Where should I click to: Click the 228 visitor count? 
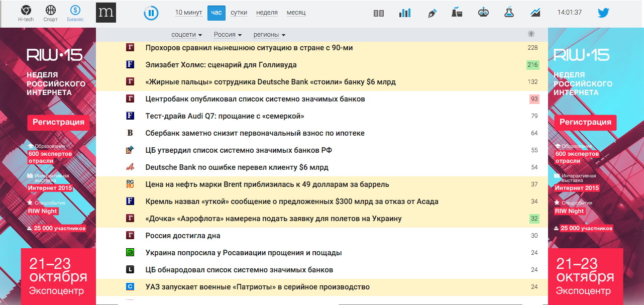tap(533, 48)
